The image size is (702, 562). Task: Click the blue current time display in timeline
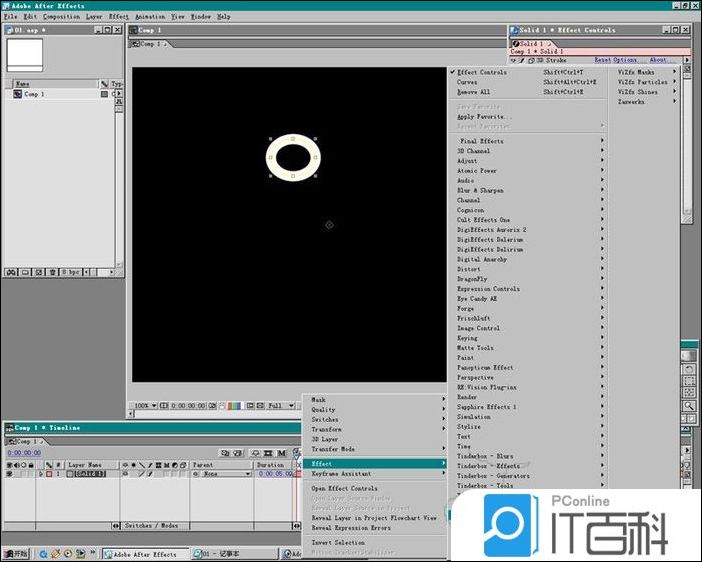(x=24, y=453)
